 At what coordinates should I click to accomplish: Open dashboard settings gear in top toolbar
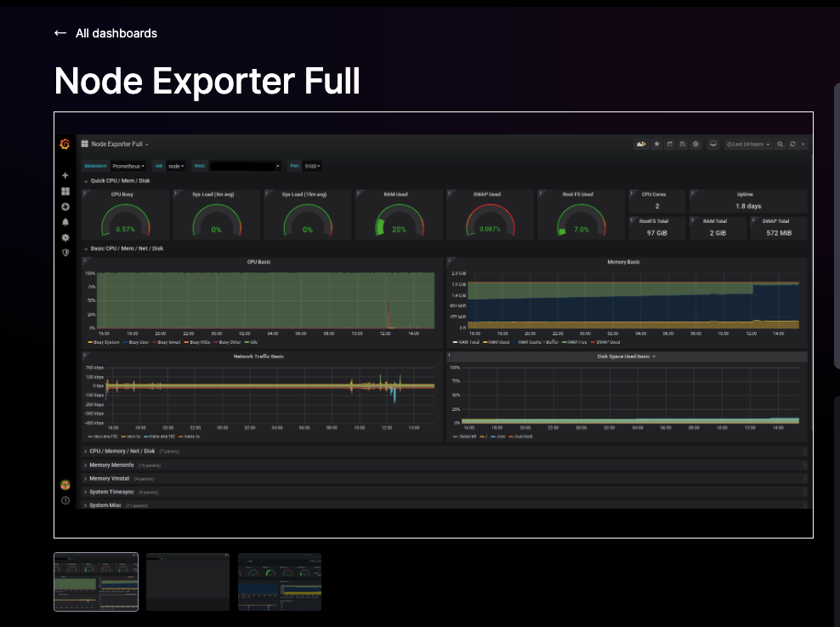coord(696,144)
